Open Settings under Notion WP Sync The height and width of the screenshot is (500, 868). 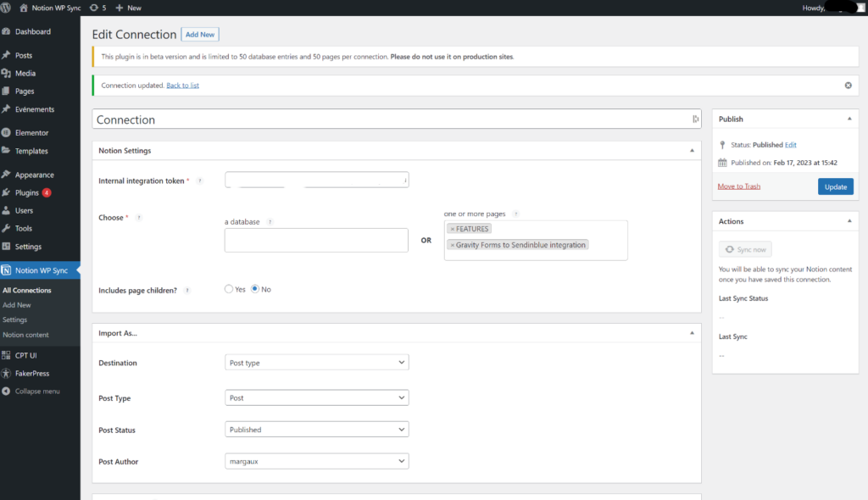[x=15, y=319]
